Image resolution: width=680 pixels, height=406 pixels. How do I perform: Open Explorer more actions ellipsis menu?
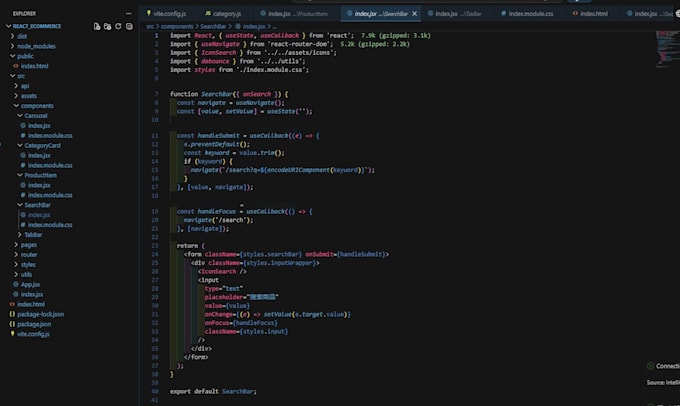click(x=128, y=13)
